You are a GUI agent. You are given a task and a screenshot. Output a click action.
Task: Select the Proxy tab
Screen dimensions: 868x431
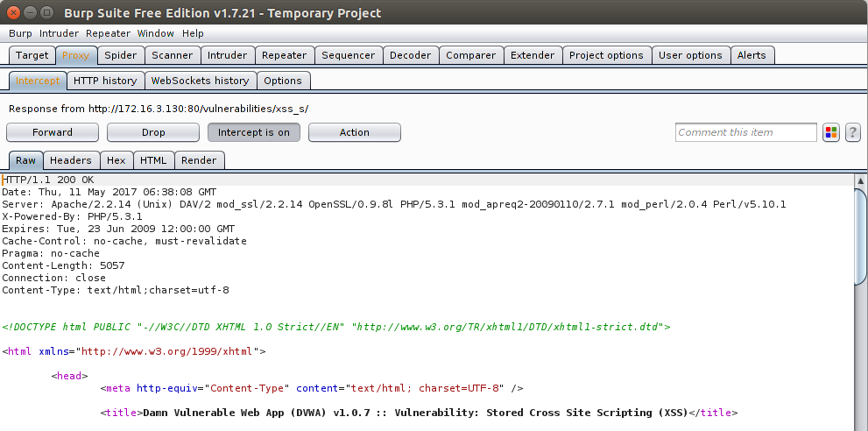coord(76,55)
